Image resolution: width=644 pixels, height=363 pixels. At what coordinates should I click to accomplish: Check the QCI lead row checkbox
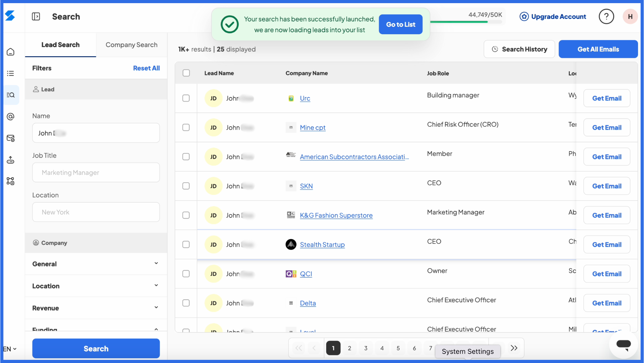(186, 273)
